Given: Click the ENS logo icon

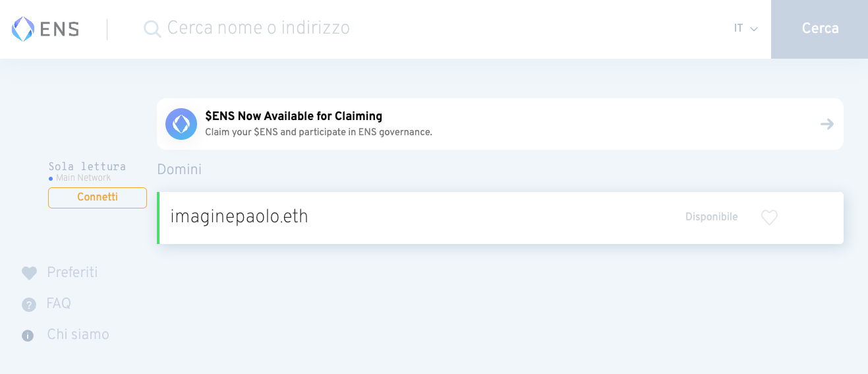Looking at the screenshot, I should [x=23, y=29].
